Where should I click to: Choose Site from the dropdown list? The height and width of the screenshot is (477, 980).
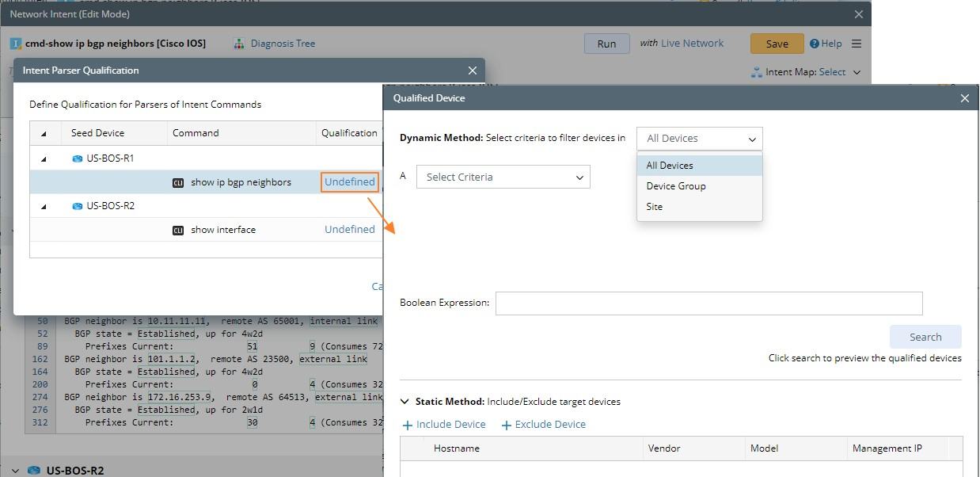click(x=655, y=207)
